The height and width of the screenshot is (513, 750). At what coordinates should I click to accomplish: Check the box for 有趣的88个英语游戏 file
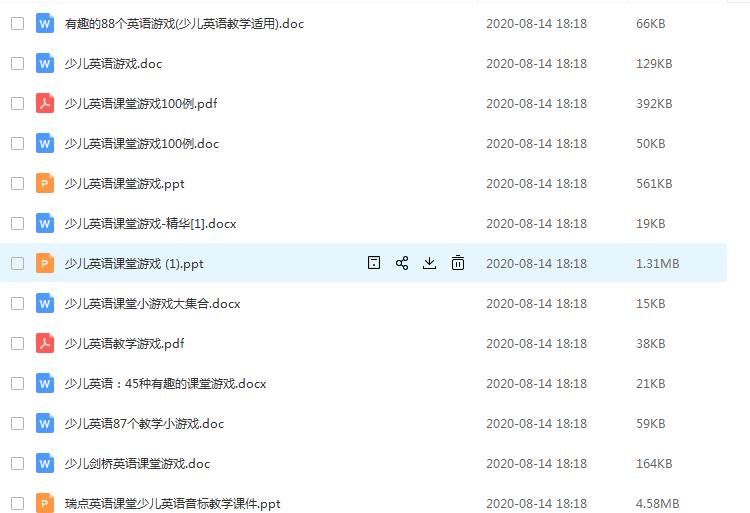click(x=18, y=23)
